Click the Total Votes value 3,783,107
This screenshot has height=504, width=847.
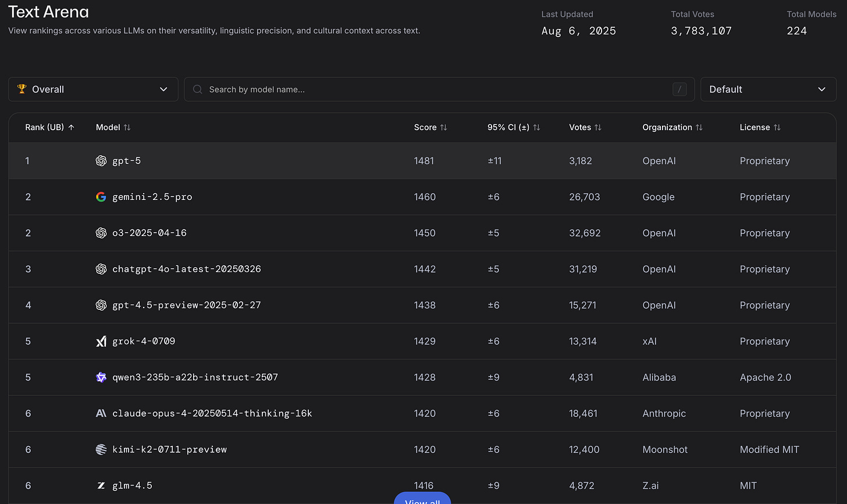(701, 31)
